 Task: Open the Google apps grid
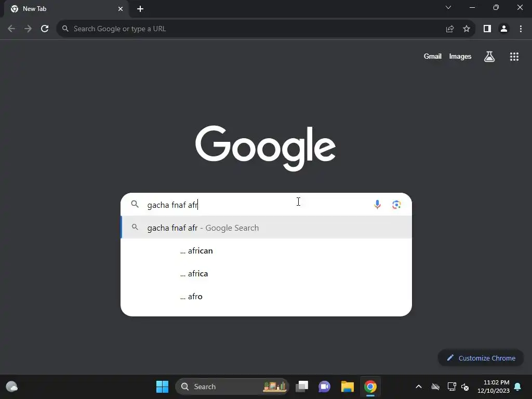pos(514,57)
